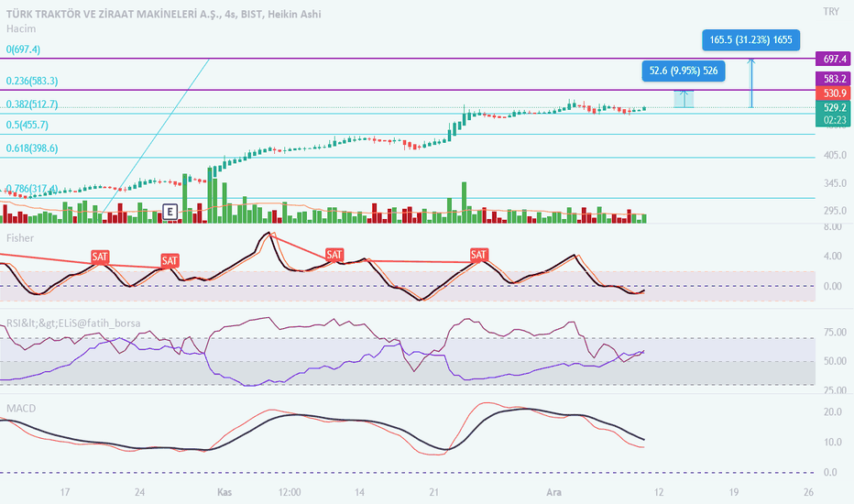Screen dimensions: 854x504
Task: Select the tall blue measurement arrow
Action: coord(751,83)
